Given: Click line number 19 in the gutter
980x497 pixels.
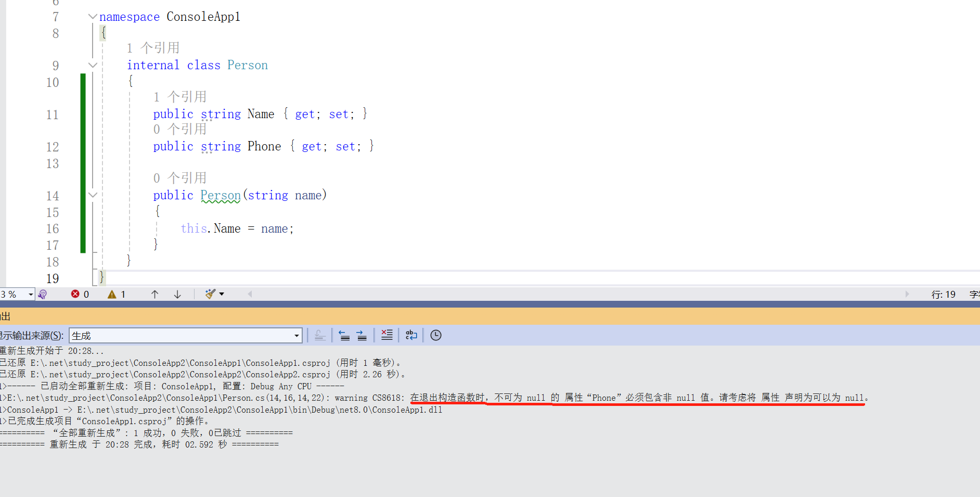Looking at the screenshot, I should 53,278.
